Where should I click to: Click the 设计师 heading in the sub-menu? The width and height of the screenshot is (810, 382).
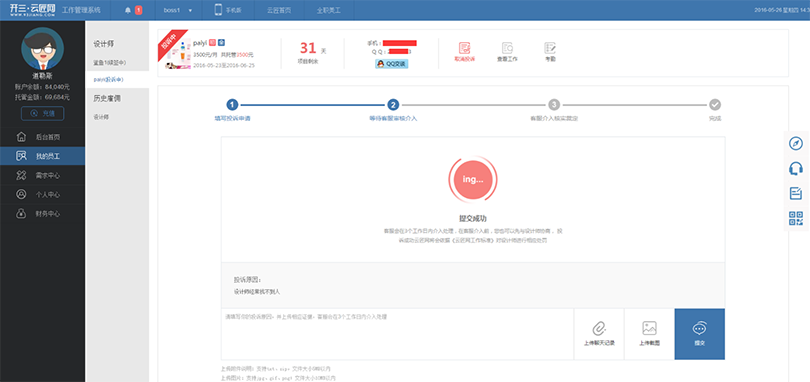pyautogui.click(x=103, y=44)
